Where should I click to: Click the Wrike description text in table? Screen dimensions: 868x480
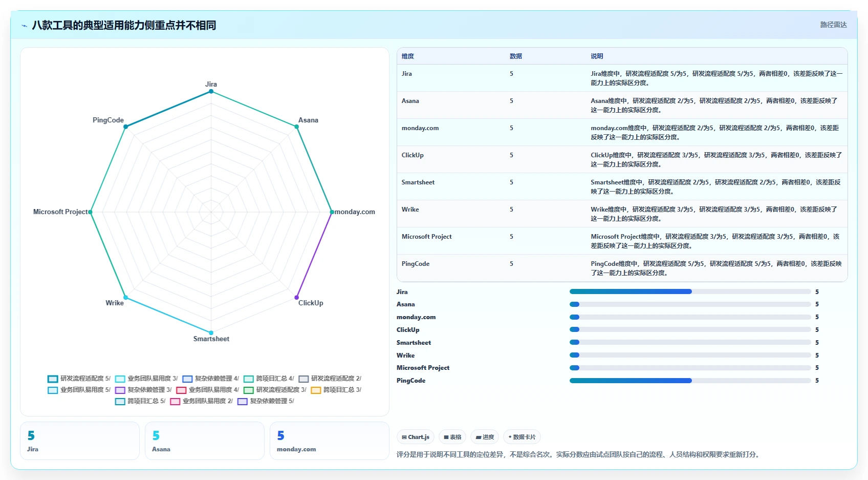[x=714, y=214]
